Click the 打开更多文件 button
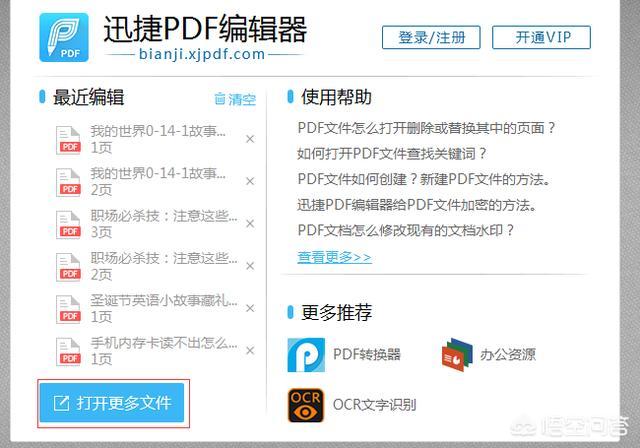640x448 pixels. pos(111,404)
